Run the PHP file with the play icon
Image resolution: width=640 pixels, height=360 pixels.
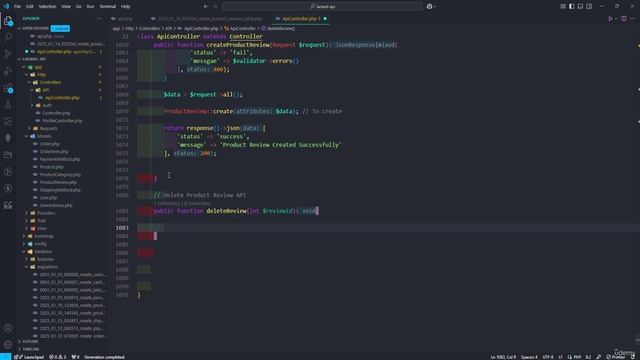click(610, 18)
